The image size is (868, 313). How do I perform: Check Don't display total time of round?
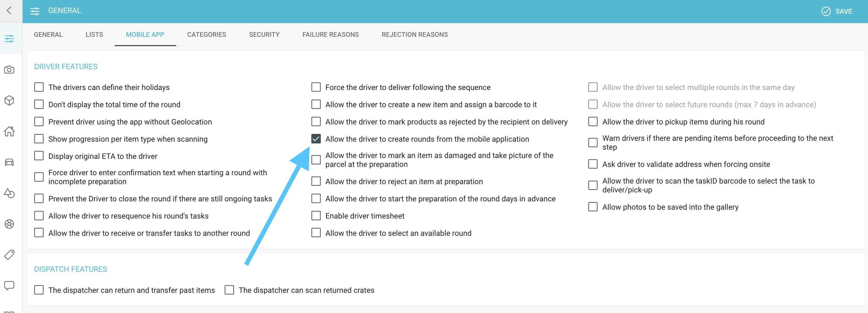click(x=39, y=105)
